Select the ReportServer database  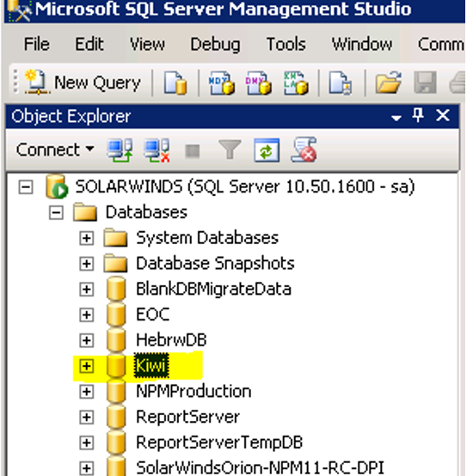(187, 417)
